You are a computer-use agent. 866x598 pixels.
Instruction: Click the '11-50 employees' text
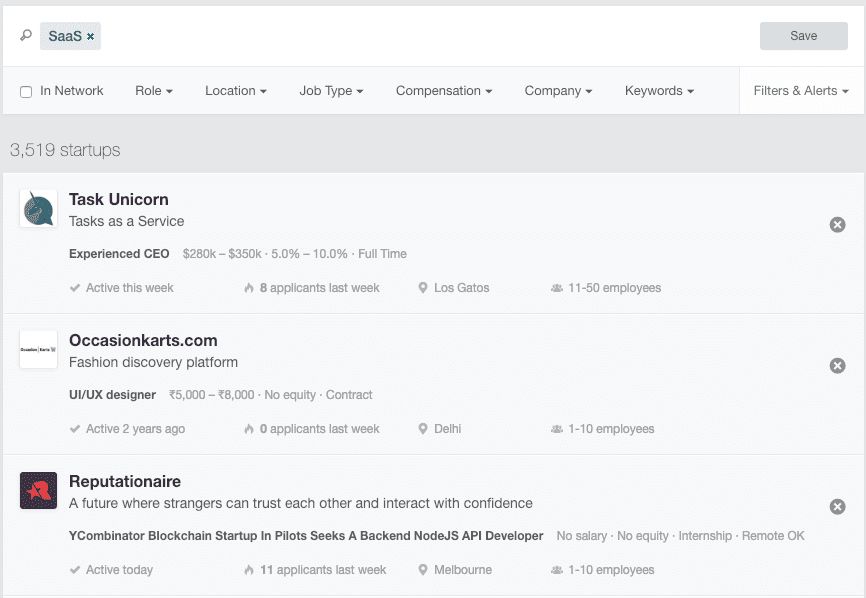[615, 288]
